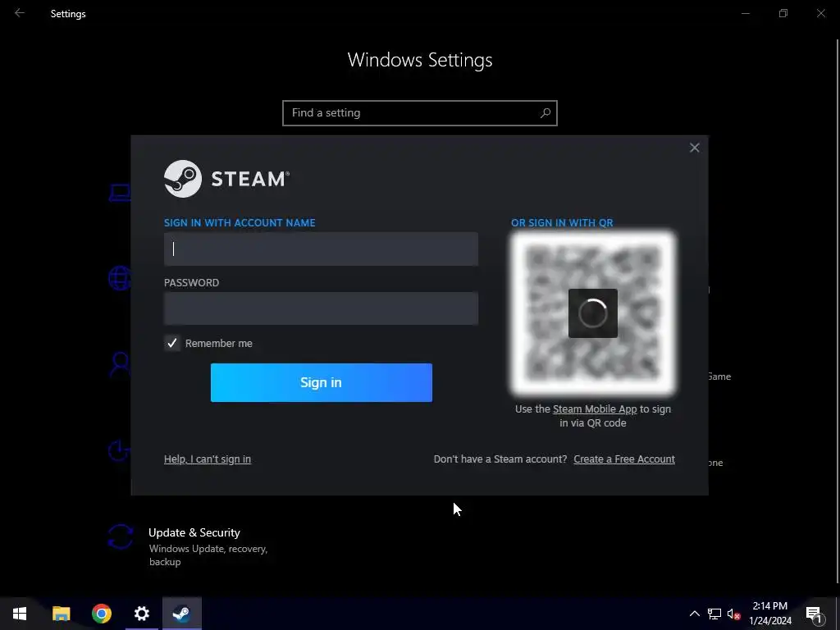Show hidden system tray icons
Viewport: 840px width, 630px height.
pos(694,614)
